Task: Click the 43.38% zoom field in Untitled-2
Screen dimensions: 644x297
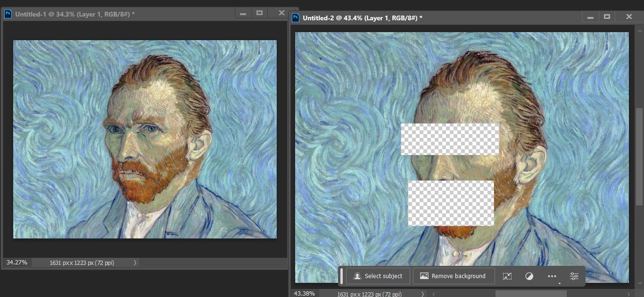Action: [x=306, y=294]
